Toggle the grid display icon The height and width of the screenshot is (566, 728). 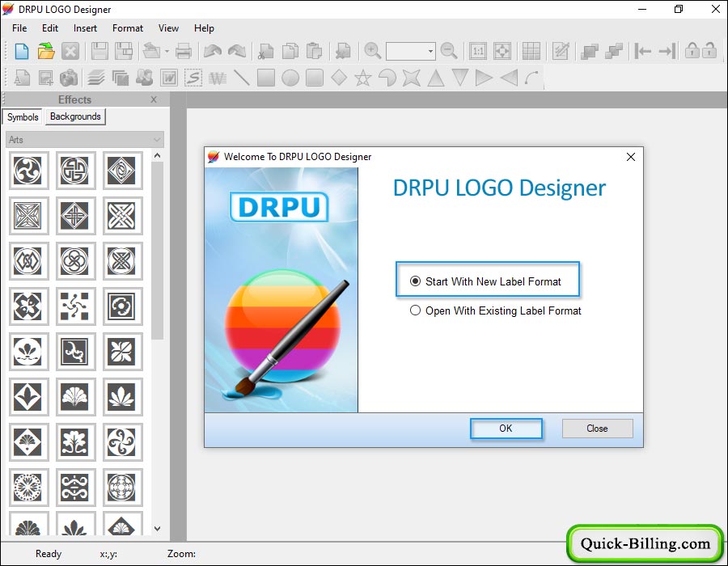[x=531, y=51]
